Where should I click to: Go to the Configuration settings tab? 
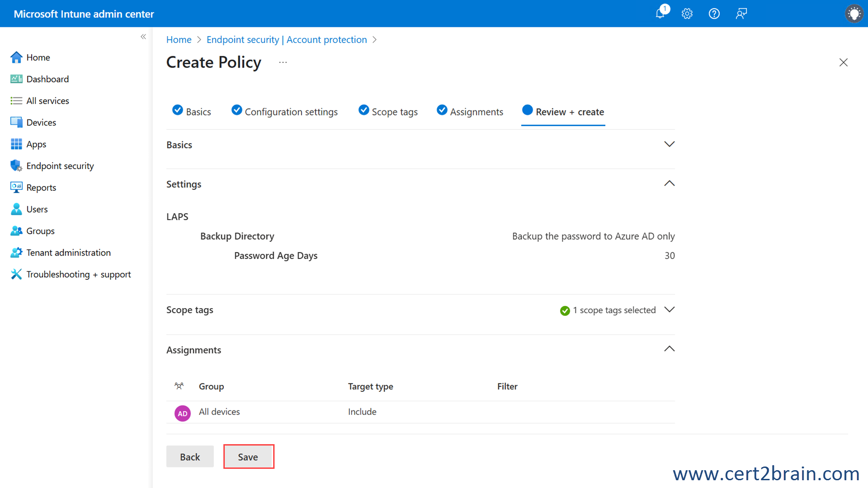285,111
